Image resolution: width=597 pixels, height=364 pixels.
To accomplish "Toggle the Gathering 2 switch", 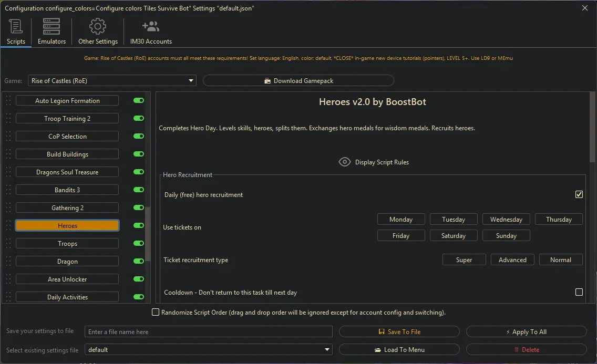I will [139, 207].
